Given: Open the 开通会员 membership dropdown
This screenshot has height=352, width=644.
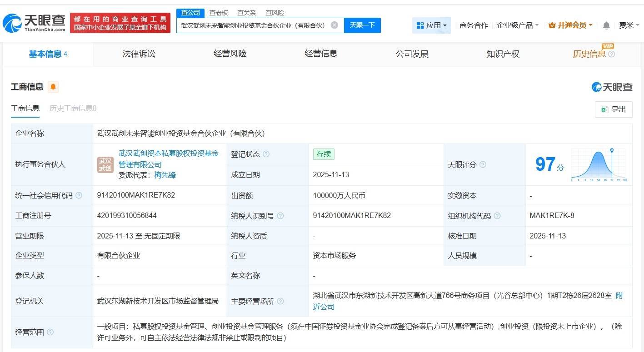Looking at the screenshot, I should pos(570,25).
